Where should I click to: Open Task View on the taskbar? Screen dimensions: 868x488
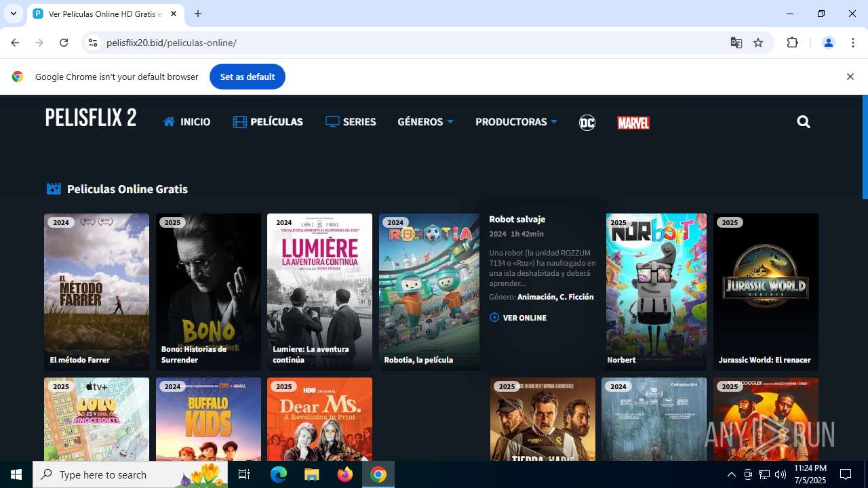pyautogui.click(x=244, y=474)
